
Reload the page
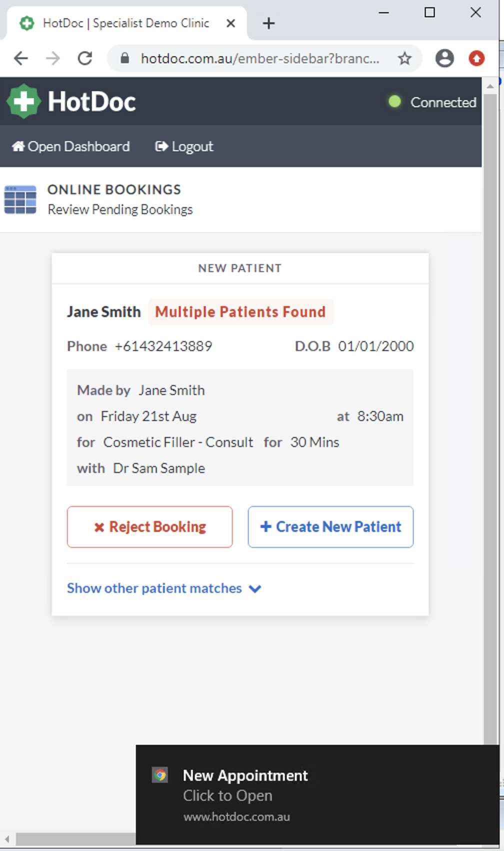85,58
